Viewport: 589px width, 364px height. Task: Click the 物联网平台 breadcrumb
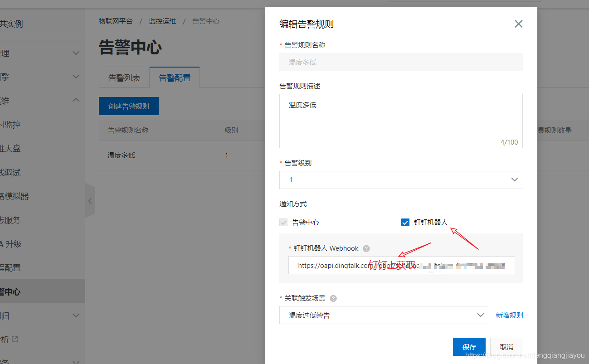click(116, 21)
